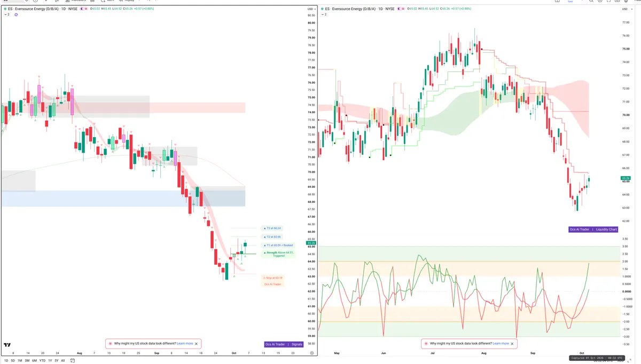641x364 pixels.
Task: Click the purple indicator icon below left legend
Action: coord(16,14)
